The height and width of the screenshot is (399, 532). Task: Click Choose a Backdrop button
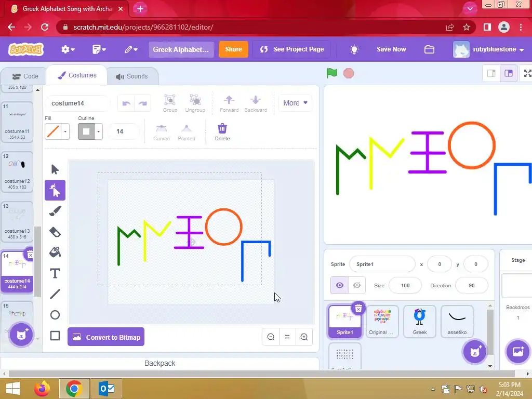[x=517, y=351]
